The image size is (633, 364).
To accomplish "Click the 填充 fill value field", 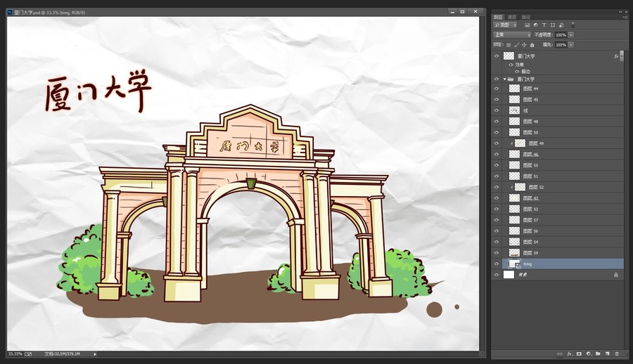I will (x=561, y=45).
